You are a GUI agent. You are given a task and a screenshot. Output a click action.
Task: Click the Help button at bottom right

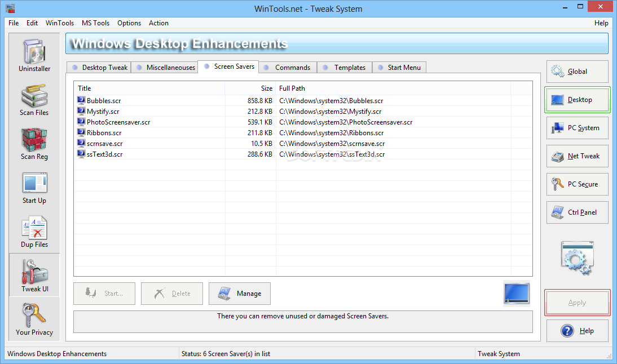(x=578, y=331)
